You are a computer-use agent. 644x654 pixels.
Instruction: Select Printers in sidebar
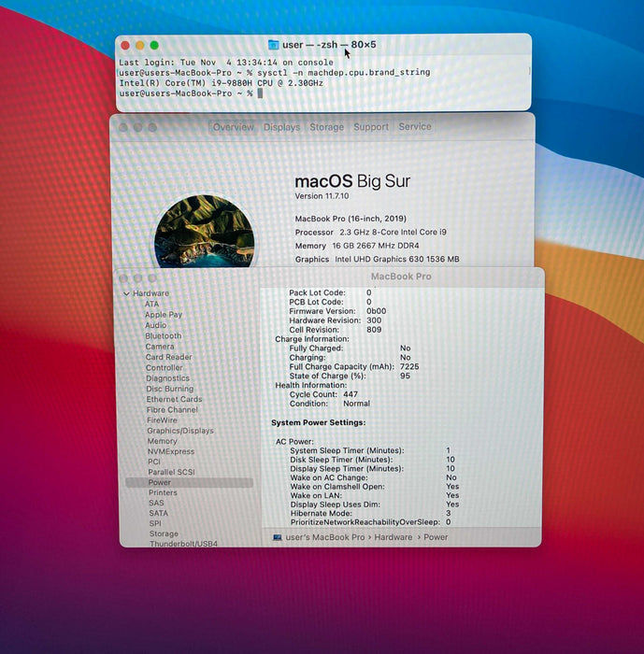click(x=163, y=492)
